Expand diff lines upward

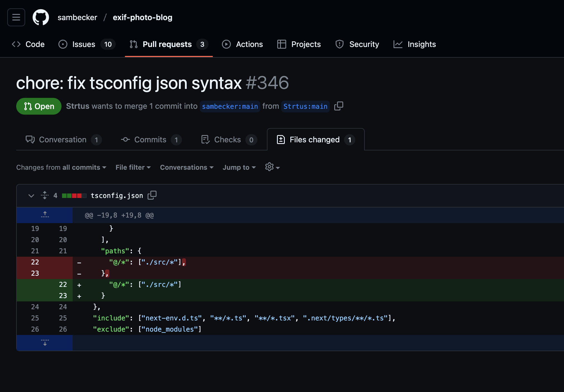coord(45,215)
